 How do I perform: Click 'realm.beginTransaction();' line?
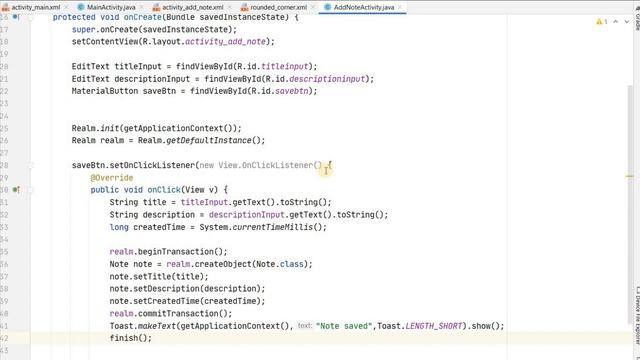(x=168, y=251)
